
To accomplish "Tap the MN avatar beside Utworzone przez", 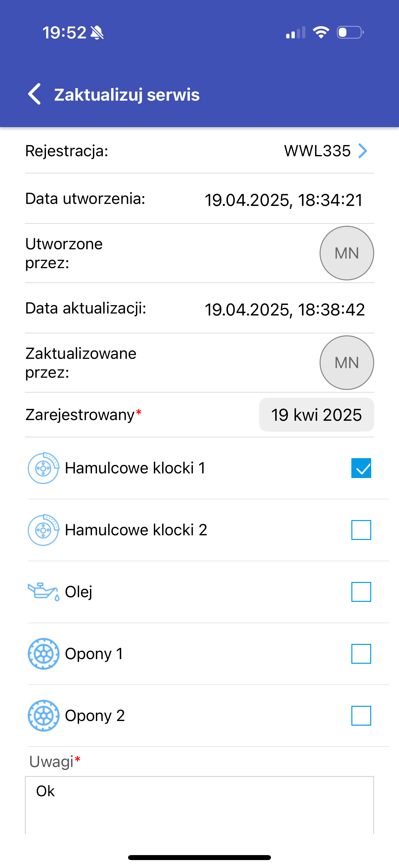I will (x=346, y=253).
